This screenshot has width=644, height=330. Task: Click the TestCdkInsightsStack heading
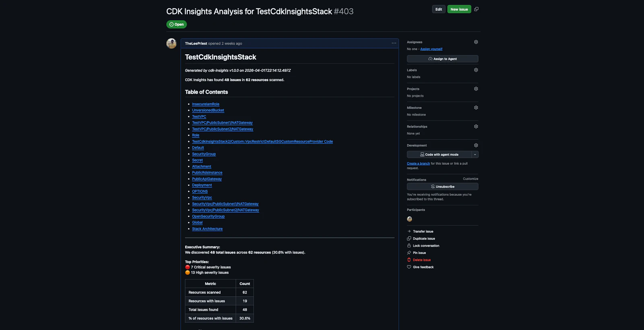click(x=221, y=57)
